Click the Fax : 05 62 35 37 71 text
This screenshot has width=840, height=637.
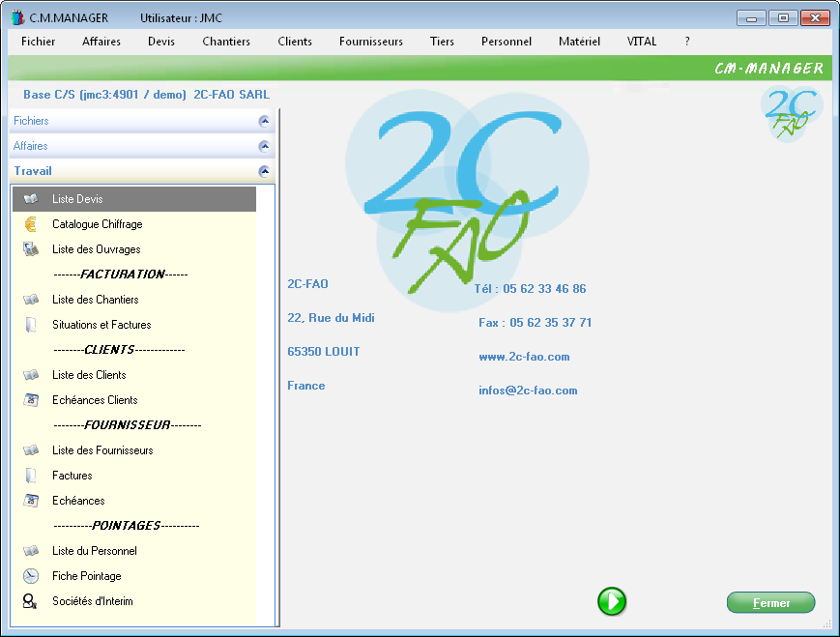536,323
